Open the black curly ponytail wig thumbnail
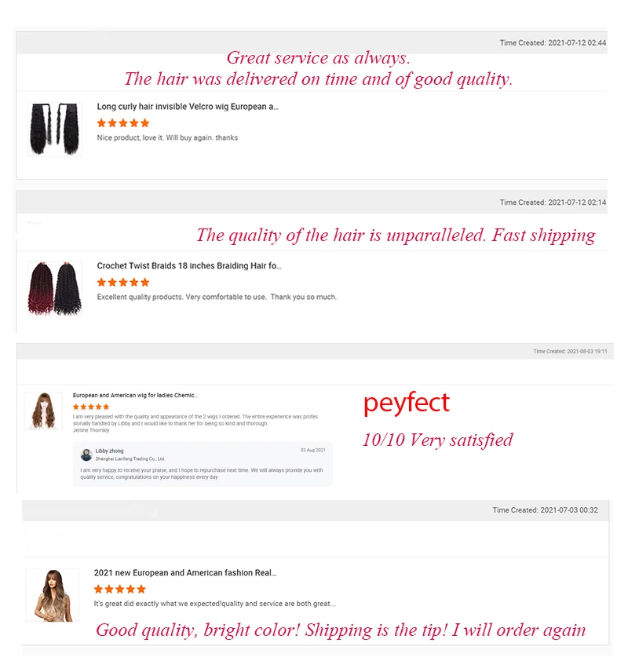 point(55,129)
